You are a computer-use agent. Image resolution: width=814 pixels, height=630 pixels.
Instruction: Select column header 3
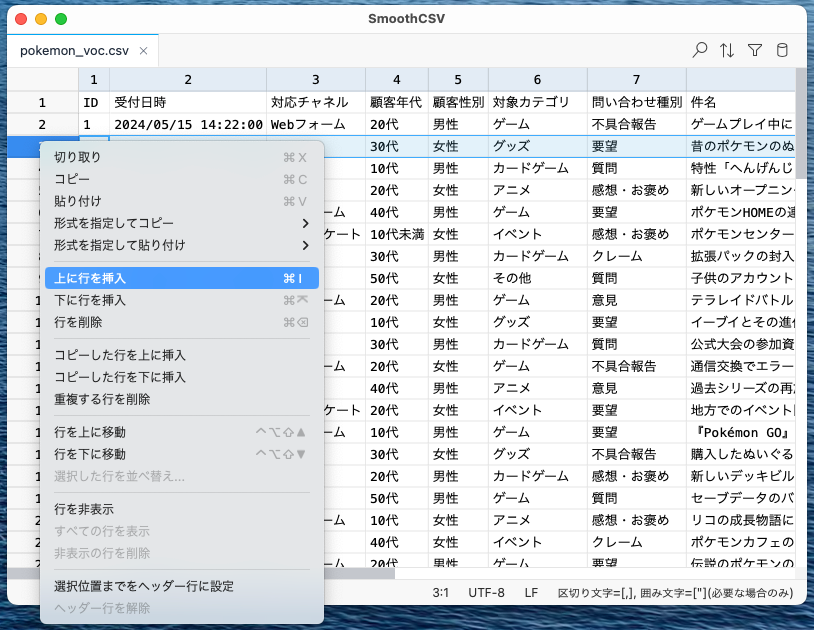[316, 79]
